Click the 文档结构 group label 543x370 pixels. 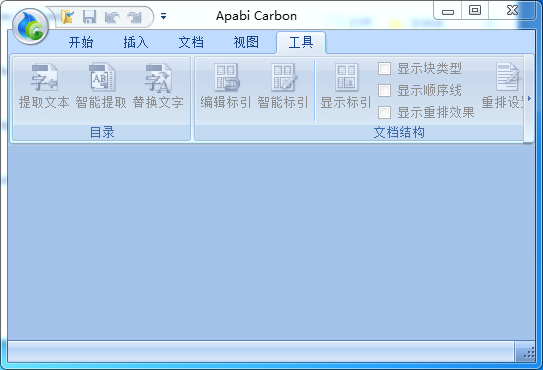click(399, 132)
